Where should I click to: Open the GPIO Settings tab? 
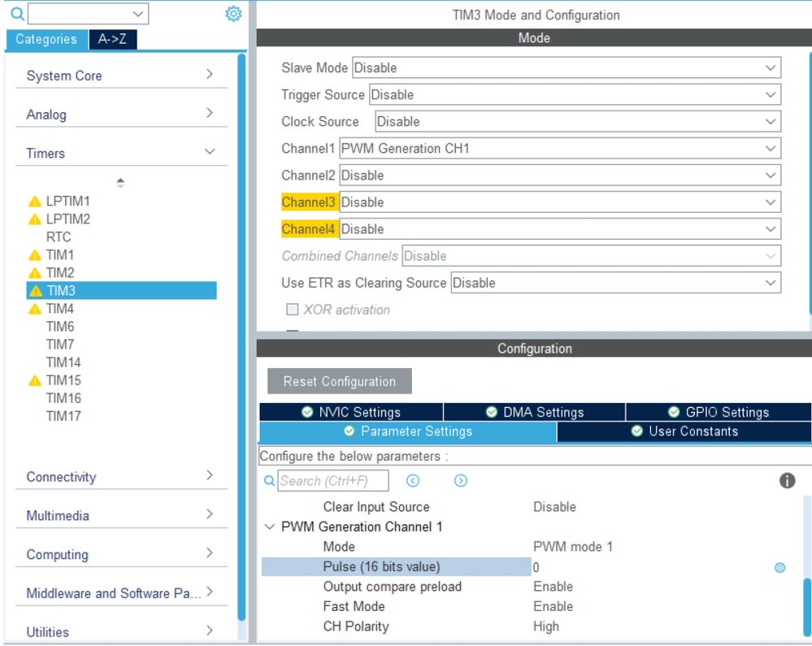[x=719, y=412]
